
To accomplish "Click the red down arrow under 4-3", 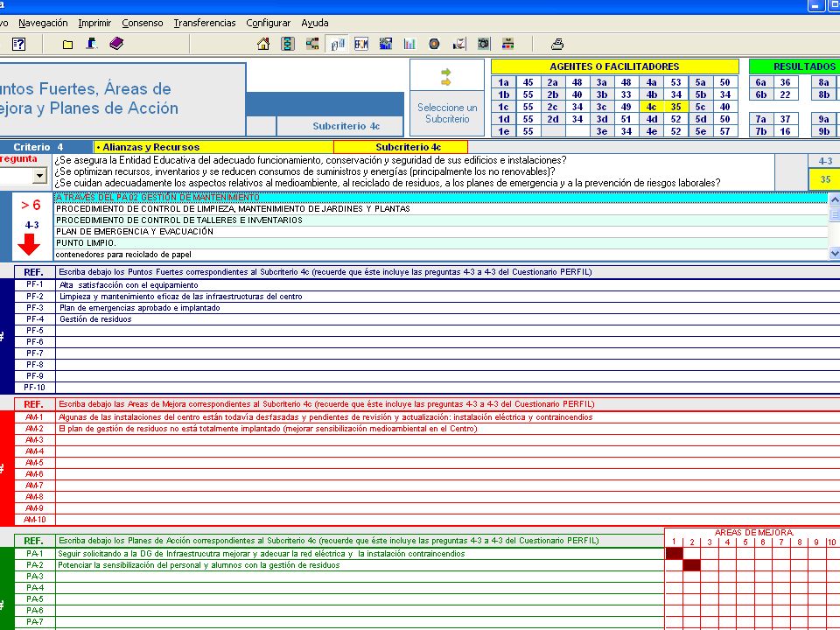I will (x=29, y=244).
